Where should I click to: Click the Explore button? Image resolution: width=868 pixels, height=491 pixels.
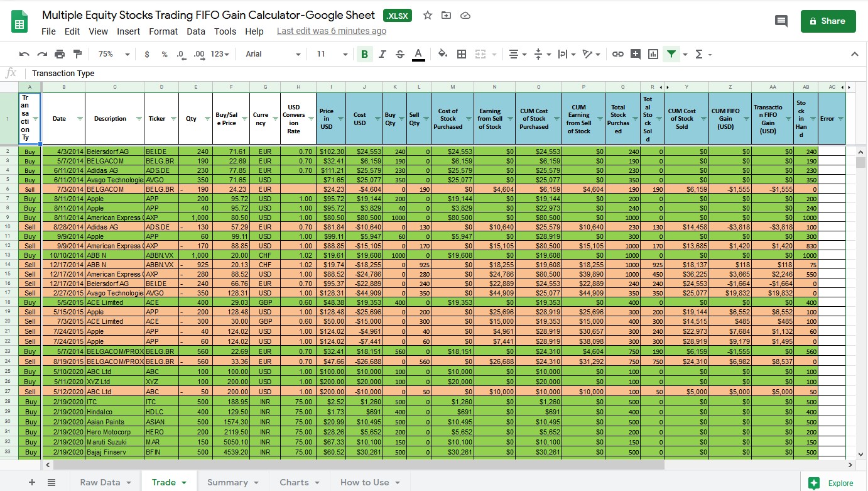click(x=832, y=483)
